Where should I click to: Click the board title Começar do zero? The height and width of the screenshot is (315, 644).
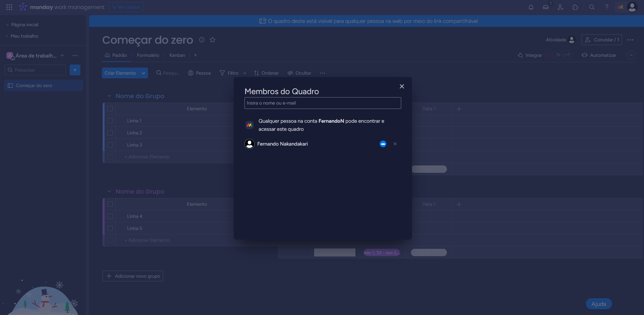(x=148, y=40)
